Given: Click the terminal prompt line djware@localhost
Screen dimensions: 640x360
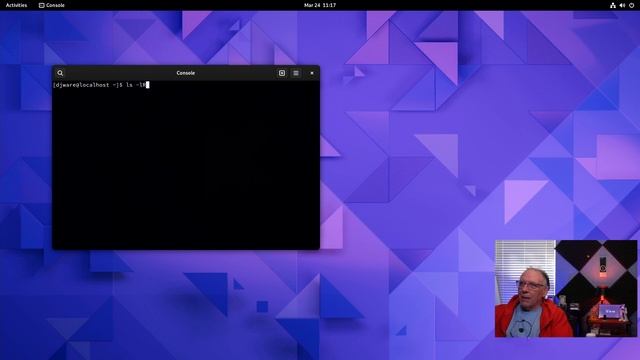Looking at the screenshot, I should pos(101,85).
